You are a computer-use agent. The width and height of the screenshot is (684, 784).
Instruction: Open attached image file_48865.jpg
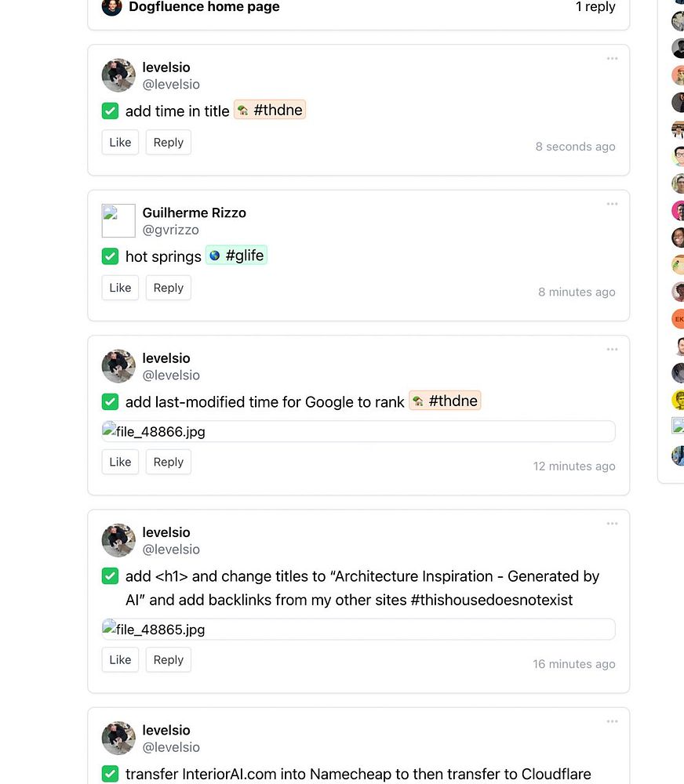358,630
